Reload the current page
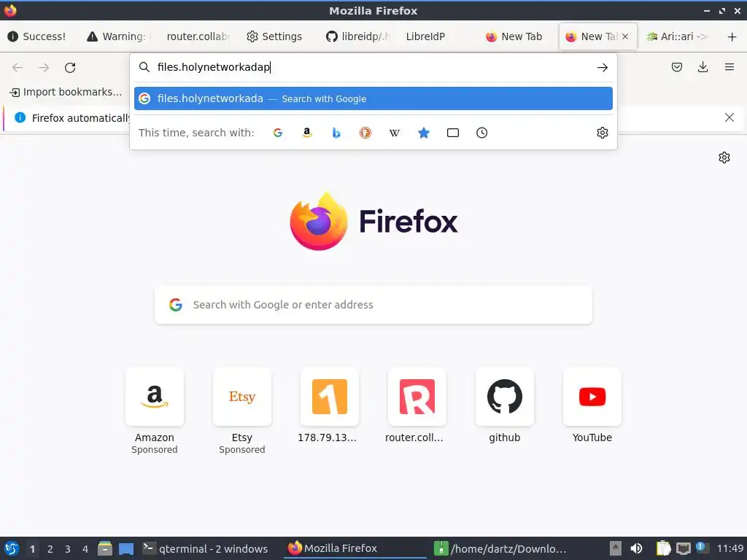Viewport: 747px width, 560px height. 70,68
